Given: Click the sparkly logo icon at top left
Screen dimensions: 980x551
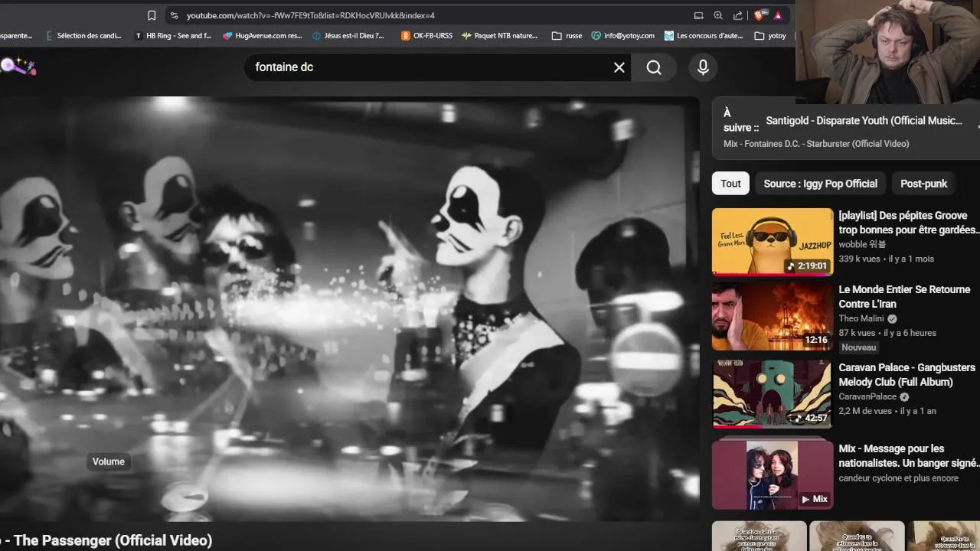Looking at the screenshot, I should [x=18, y=67].
